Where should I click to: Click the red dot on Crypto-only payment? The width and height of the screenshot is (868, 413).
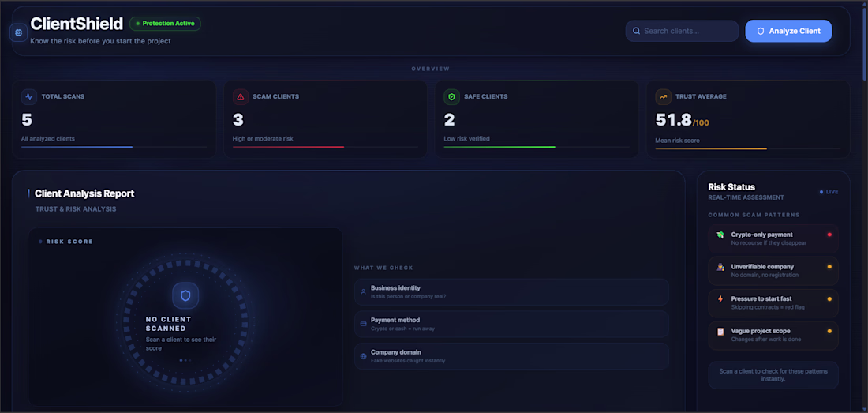829,235
